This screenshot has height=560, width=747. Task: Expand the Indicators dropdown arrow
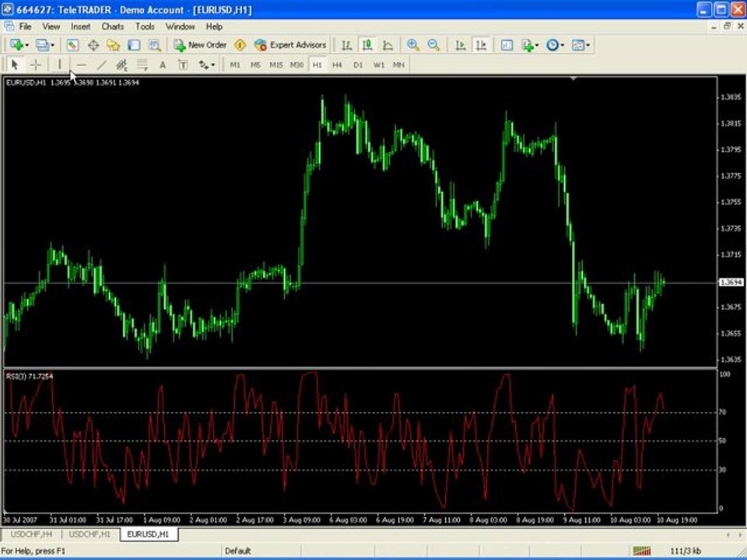[536, 45]
